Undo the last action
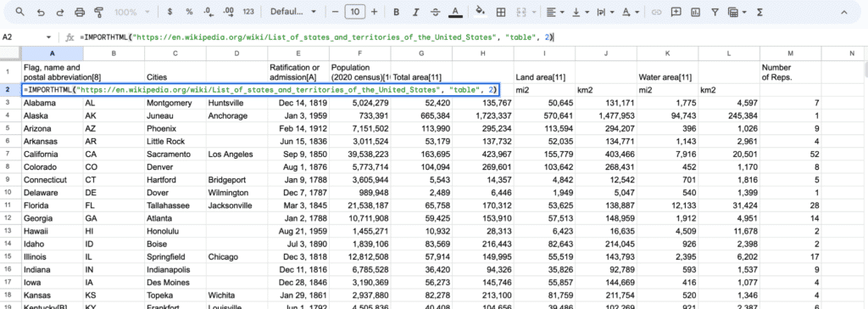The height and width of the screenshot is (309, 868). point(41,12)
